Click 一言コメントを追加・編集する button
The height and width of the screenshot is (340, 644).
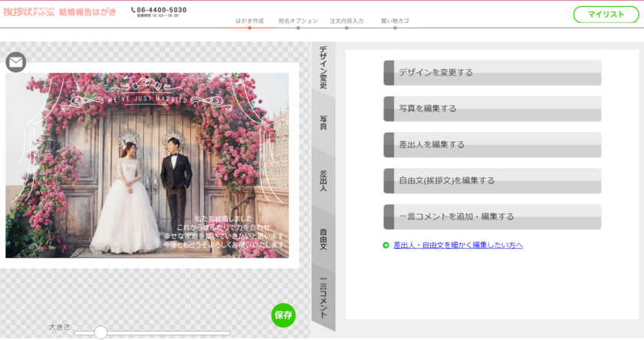point(492,216)
